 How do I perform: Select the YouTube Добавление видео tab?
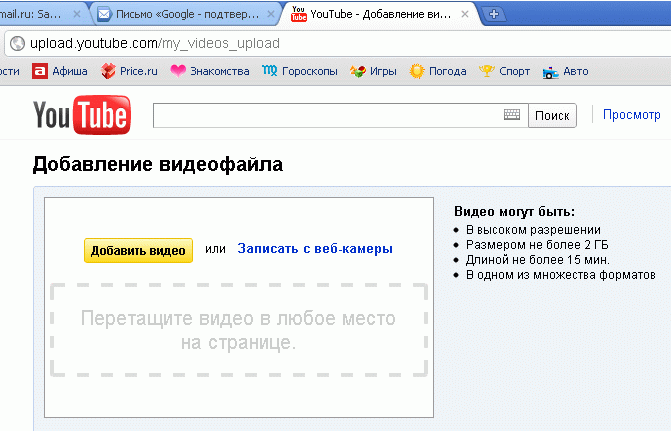coord(381,14)
